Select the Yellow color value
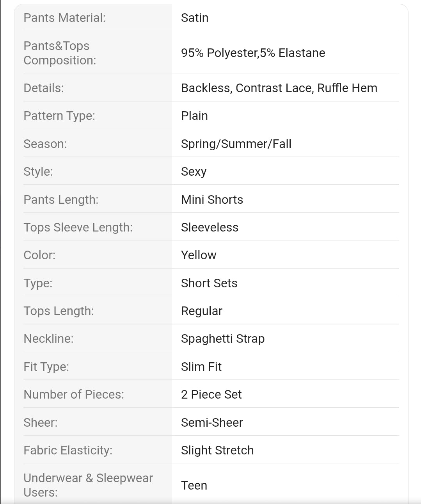The height and width of the screenshot is (504, 421). pyautogui.click(x=199, y=255)
